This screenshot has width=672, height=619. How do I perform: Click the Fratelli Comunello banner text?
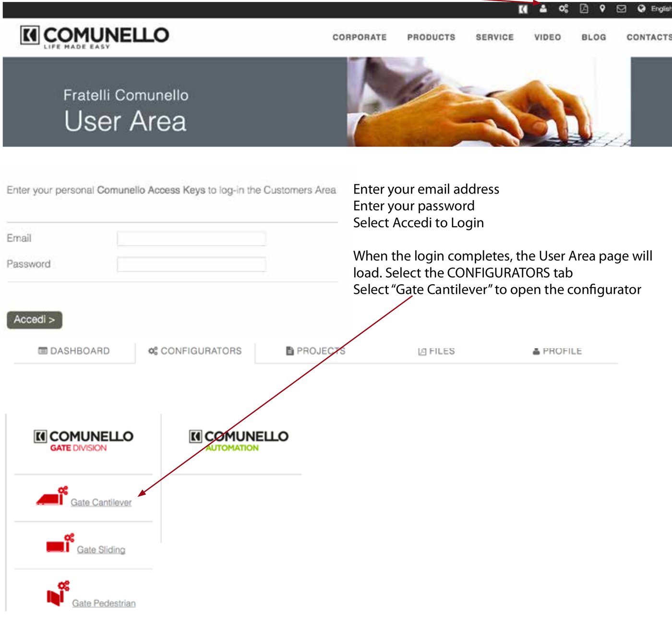(x=126, y=95)
